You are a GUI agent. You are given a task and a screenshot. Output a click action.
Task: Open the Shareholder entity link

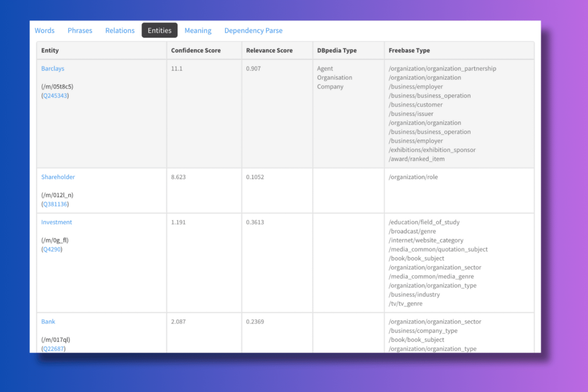click(58, 177)
